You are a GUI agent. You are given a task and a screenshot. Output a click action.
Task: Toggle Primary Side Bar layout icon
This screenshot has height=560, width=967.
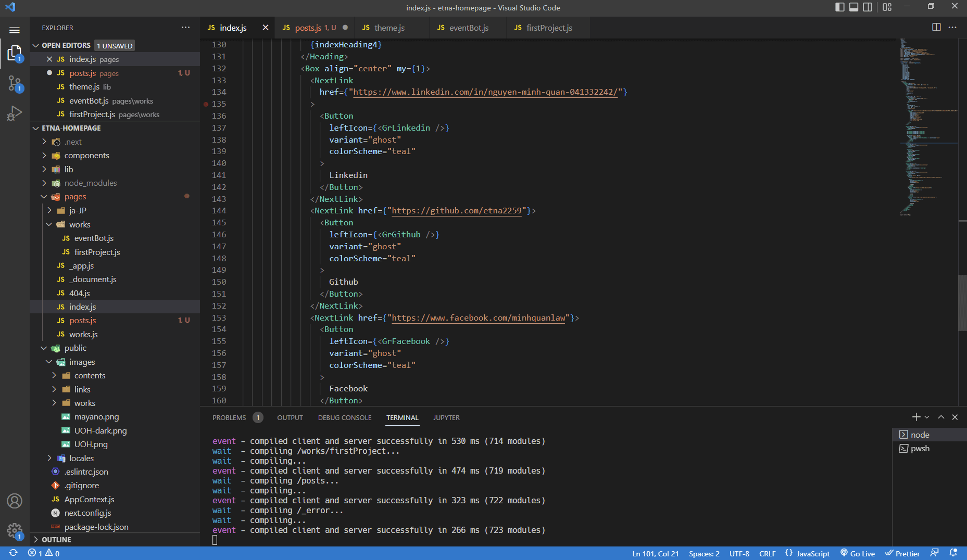click(840, 7)
